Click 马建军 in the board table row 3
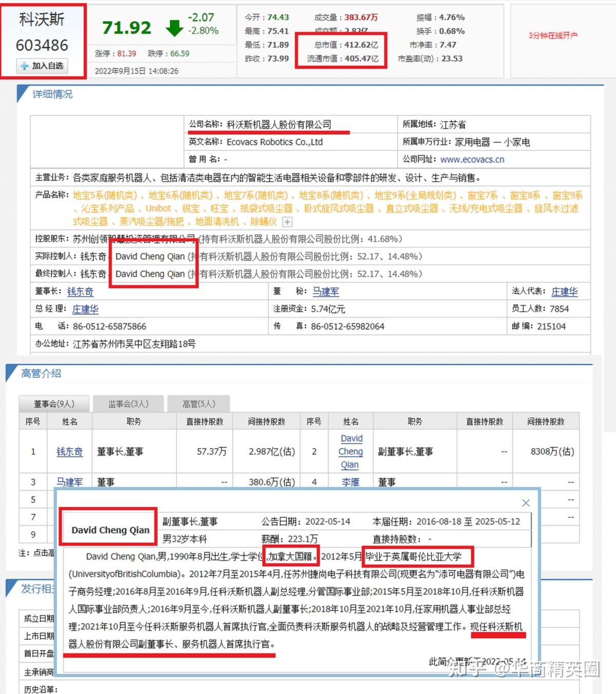The height and width of the screenshot is (694, 616). coord(70,482)
